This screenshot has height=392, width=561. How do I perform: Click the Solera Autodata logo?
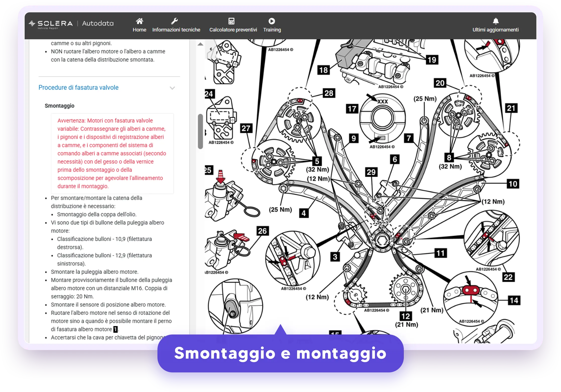71,24
